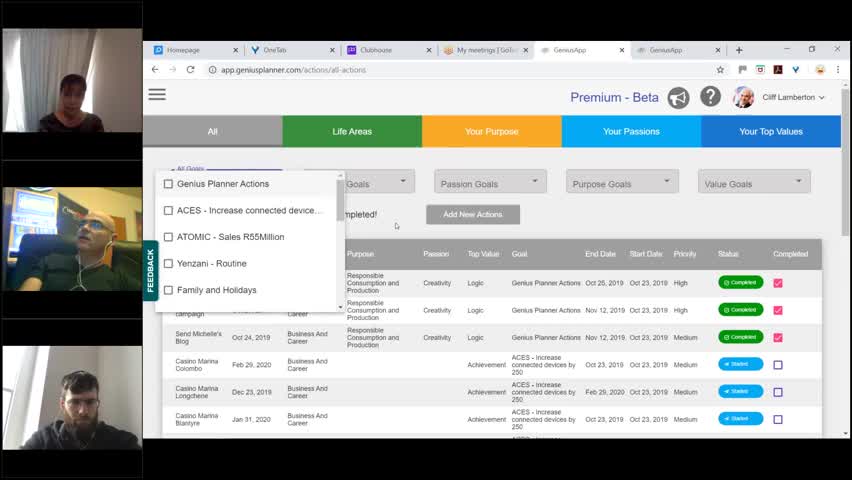852x480 pixels.
Task: Open Chrome's three-dot menu
Action: tap(838, 70)
